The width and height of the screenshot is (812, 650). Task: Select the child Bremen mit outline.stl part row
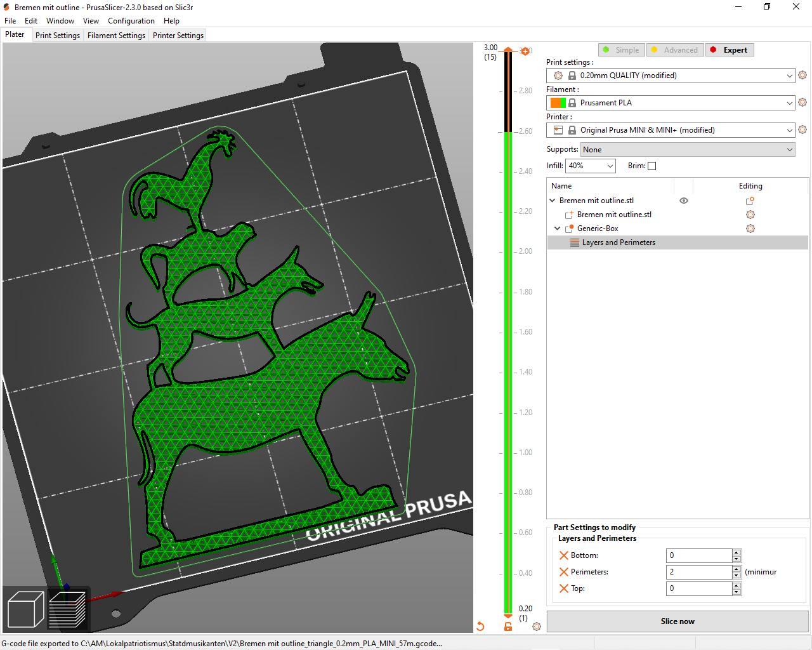(678, 215)
